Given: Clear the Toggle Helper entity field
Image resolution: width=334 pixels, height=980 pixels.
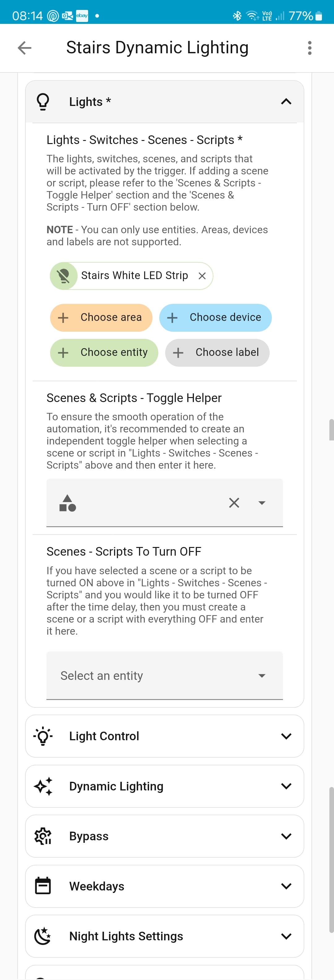Looking at the screenshot, I should tap(234, 503).
